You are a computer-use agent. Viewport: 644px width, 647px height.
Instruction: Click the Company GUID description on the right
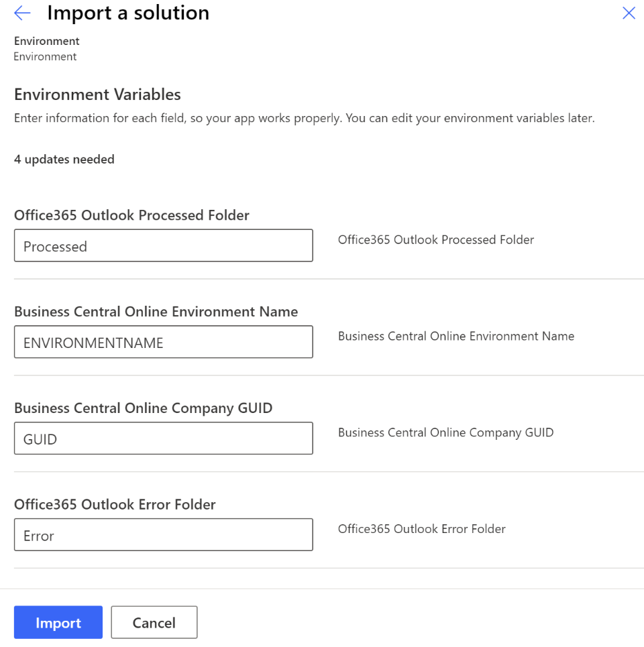click(445, 433)
